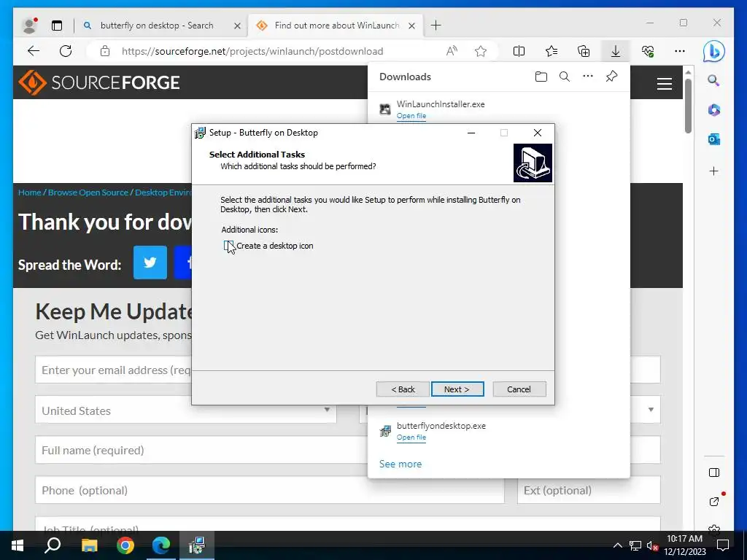Click See more in Downloads panel
Screen dimensions: 747x560
click(x=400, y=464)
